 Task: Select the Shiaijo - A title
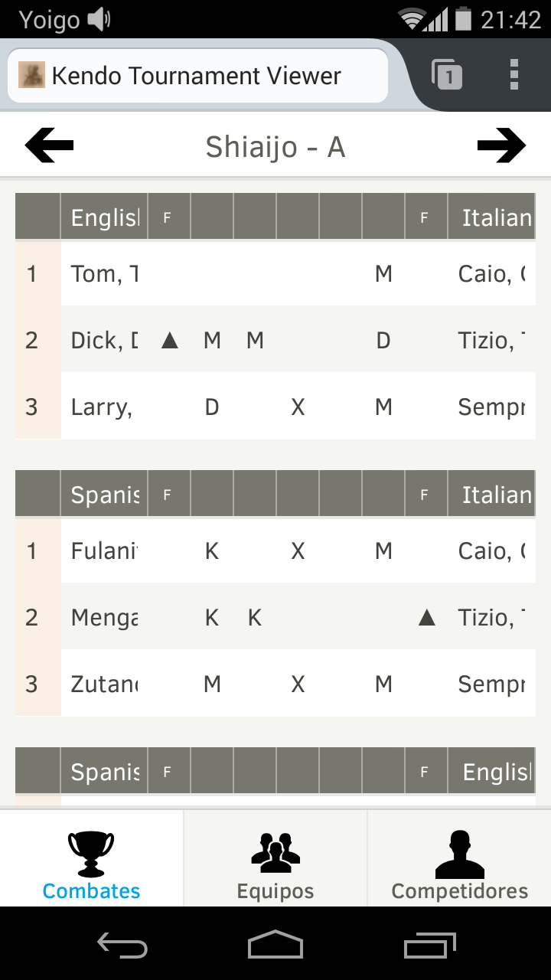pos(275,146)
